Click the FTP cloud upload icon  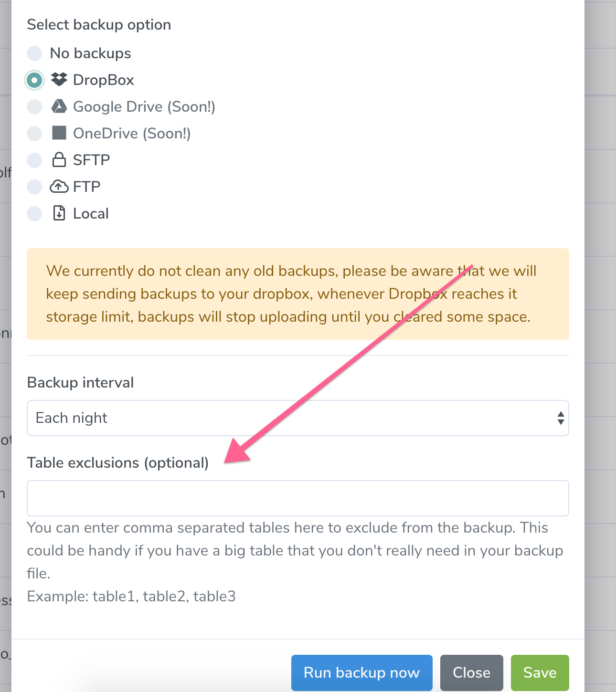pos(59,186)
